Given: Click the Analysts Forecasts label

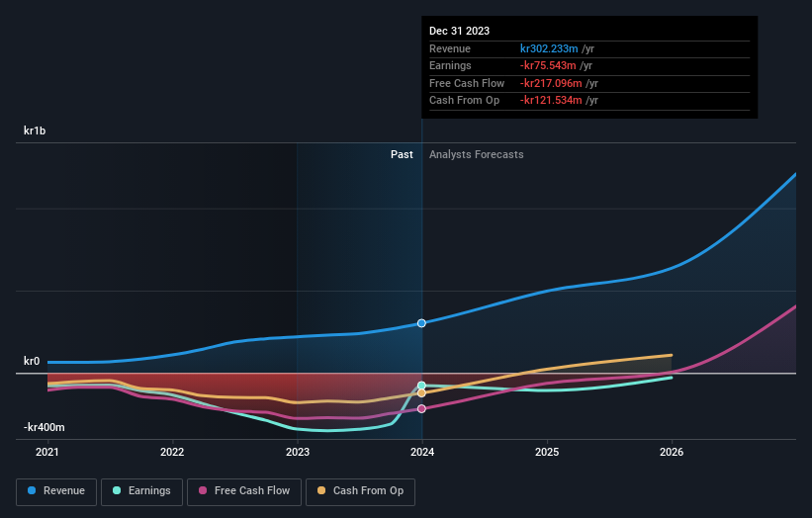Looking at the screenshot, I should (x=476, y=154).
